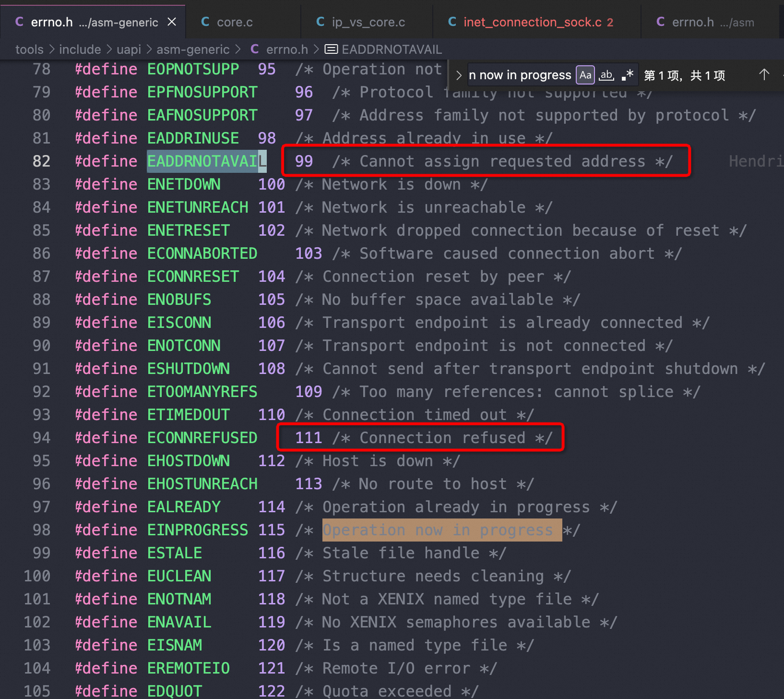Go to previous match with up arrow
Screen dimensions: 784x699
(x=764, y=75)
